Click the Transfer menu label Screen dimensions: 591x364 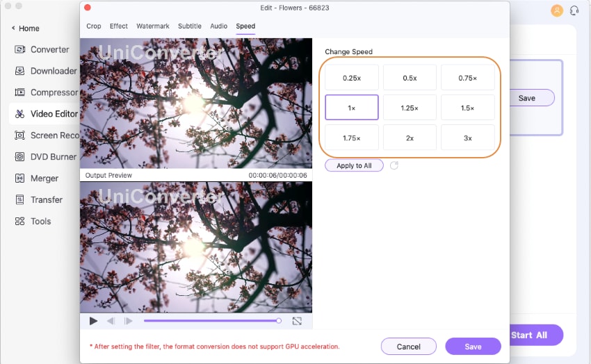click(x=47, y=199)
